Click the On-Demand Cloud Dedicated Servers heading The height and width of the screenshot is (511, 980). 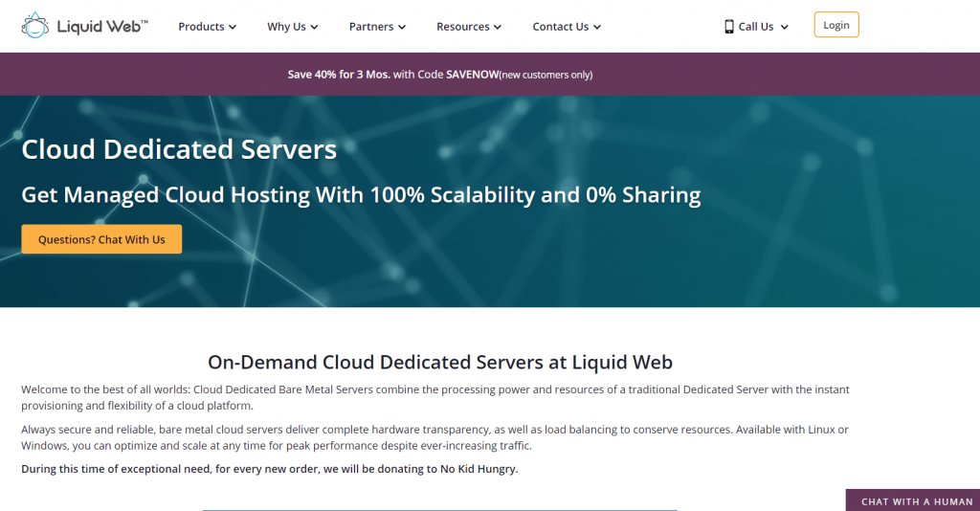440,363
